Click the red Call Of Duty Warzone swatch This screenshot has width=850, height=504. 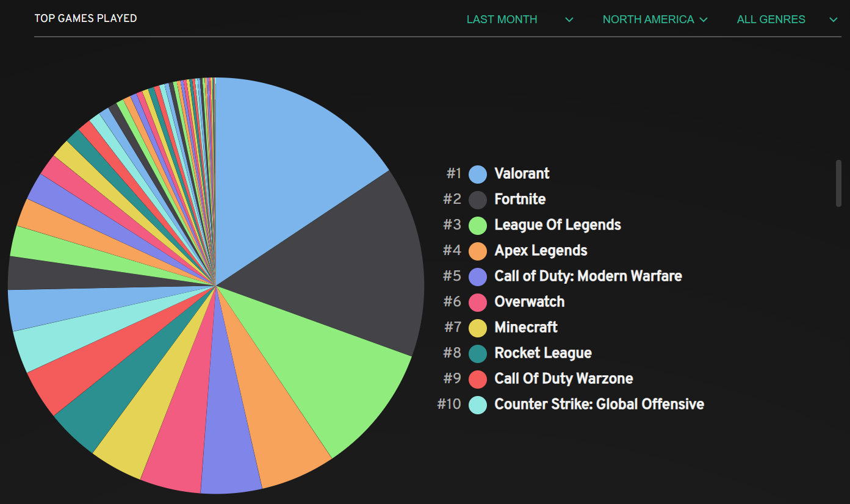pos(478,379)
